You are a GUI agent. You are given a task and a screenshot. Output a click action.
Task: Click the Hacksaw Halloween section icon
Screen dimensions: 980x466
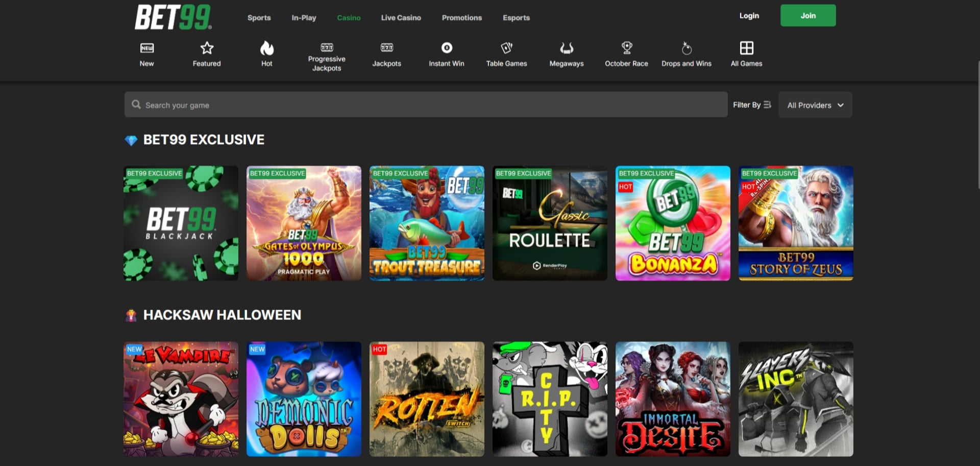(131, 315)
